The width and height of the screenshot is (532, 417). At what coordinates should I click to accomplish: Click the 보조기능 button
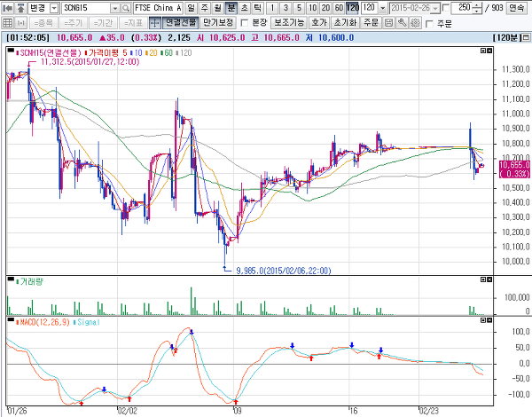point(289,23)
